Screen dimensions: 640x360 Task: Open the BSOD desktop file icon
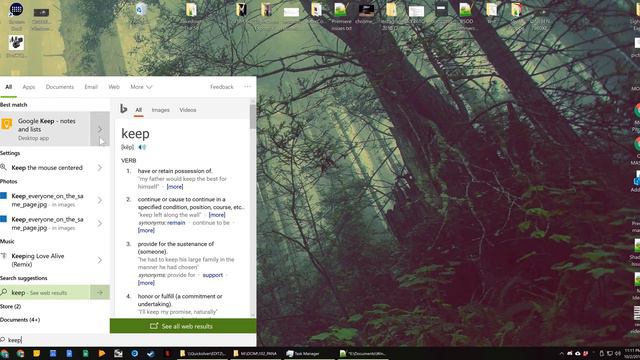pos(466,16)
